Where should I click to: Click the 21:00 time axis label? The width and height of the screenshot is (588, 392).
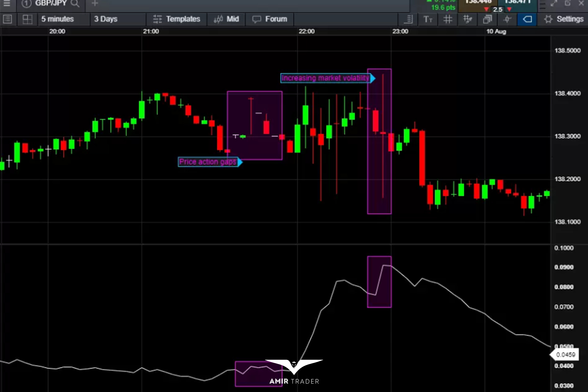151,31
